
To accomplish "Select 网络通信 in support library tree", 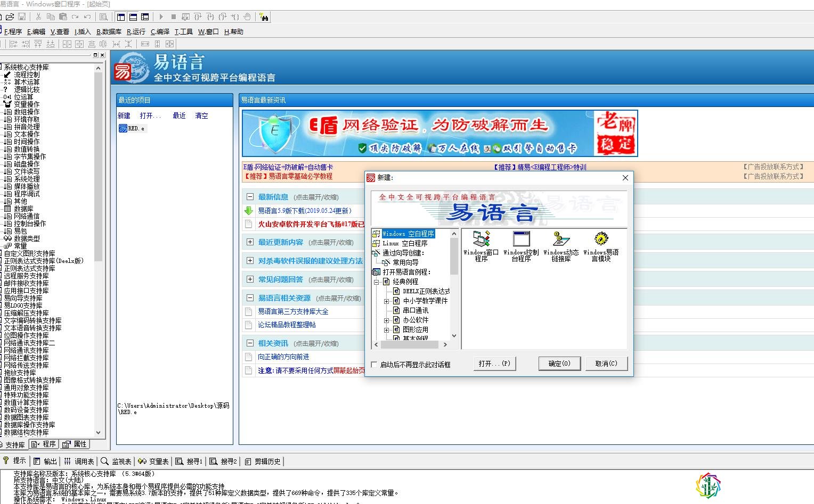I will [27, 216].
